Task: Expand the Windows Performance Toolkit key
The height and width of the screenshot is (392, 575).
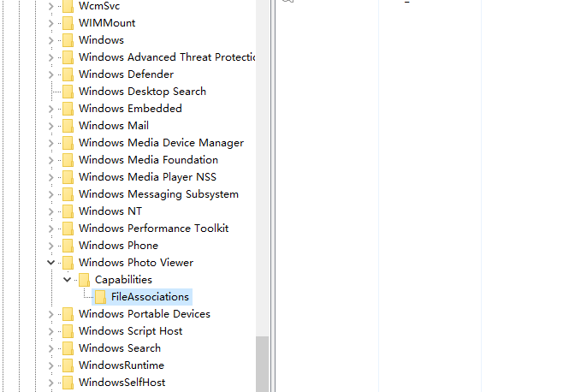Action: (51, 229)
